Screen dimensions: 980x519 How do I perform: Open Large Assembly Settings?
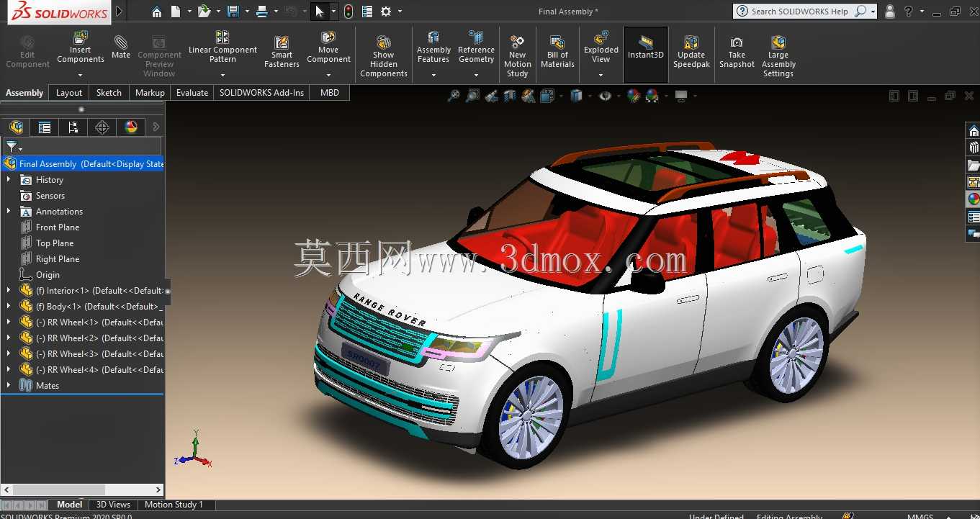(778, 56)
